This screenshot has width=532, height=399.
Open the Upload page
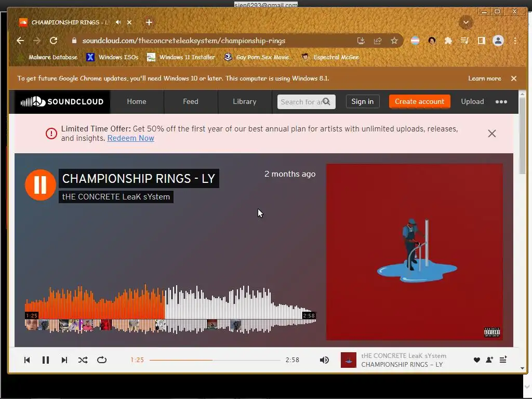472,101
